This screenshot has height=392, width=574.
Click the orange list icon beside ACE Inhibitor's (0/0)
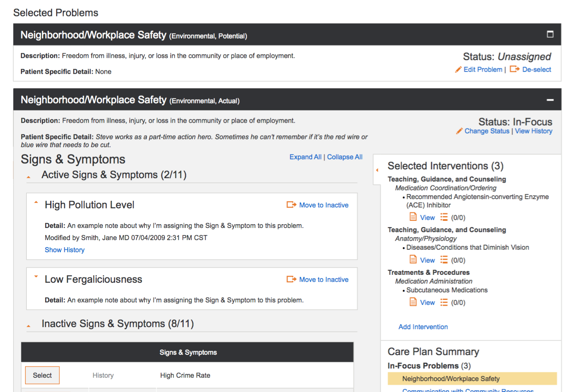coord(443,217)
